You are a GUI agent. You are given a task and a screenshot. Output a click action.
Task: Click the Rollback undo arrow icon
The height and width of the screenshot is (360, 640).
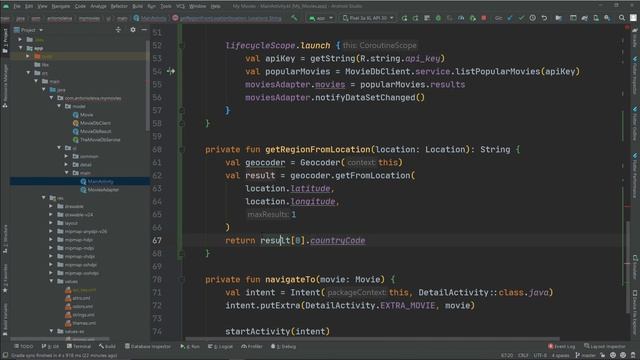(x=544, y=18)
